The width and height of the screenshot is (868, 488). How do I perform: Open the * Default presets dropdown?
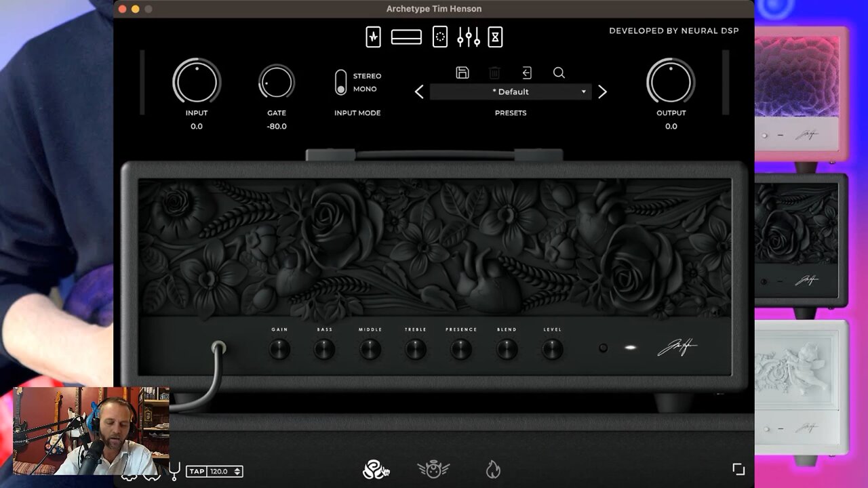click(x=510, y=91)
